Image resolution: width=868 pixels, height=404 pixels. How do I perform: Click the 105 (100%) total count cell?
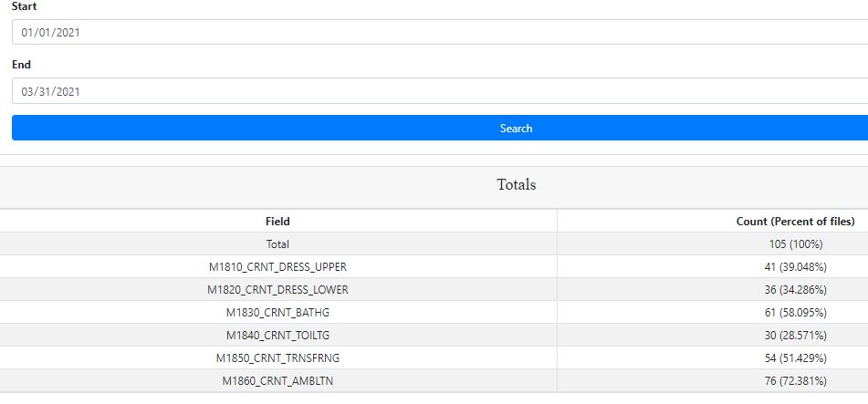794,244
